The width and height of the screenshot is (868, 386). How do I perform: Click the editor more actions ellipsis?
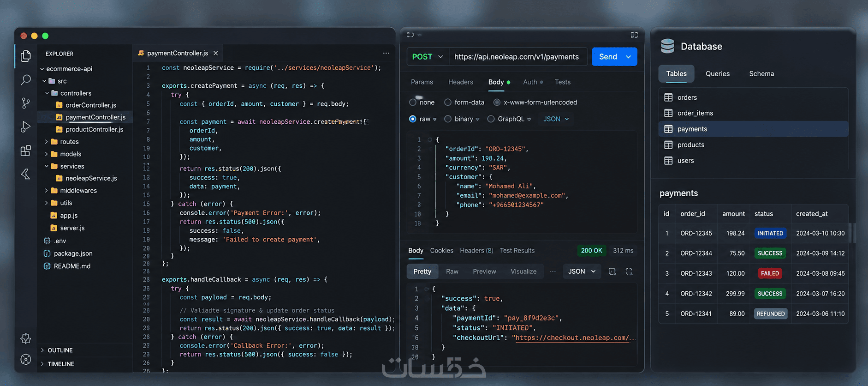[x=386, y=53]
